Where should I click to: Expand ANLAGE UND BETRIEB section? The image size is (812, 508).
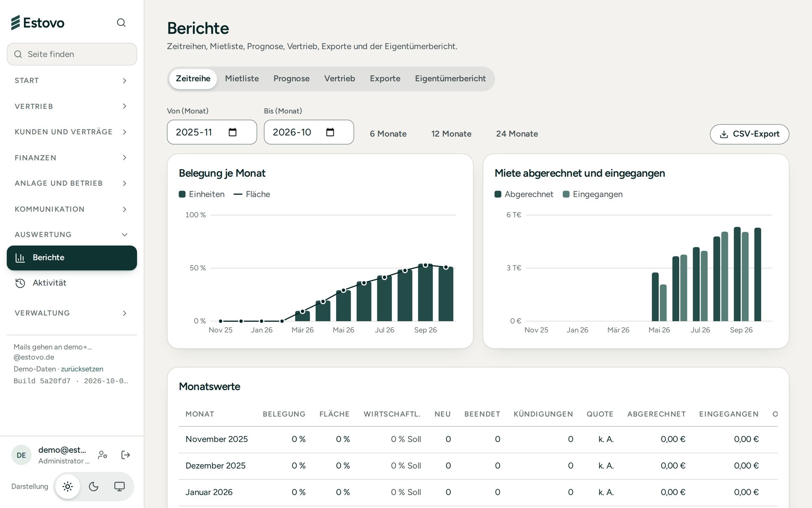[x=72, y=183]
